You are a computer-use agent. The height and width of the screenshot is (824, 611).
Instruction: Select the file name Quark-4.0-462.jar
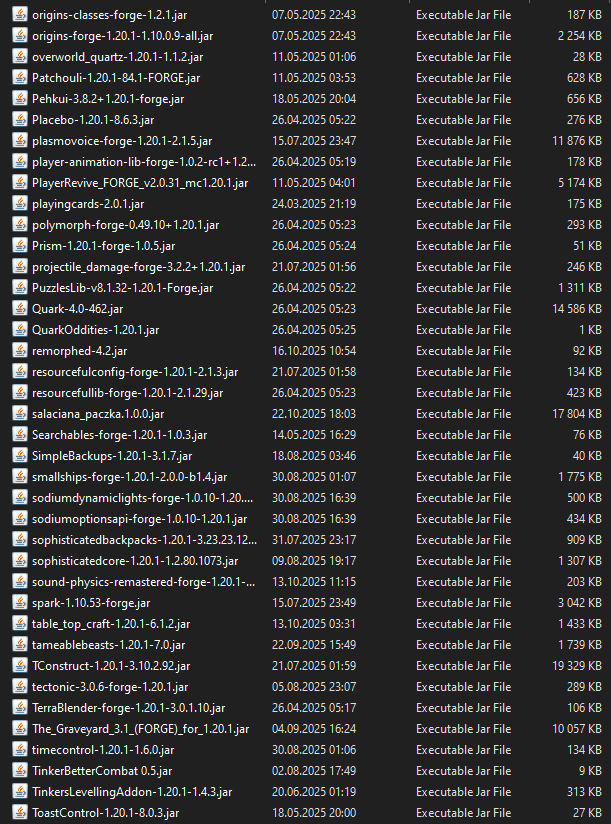[78, 309]
